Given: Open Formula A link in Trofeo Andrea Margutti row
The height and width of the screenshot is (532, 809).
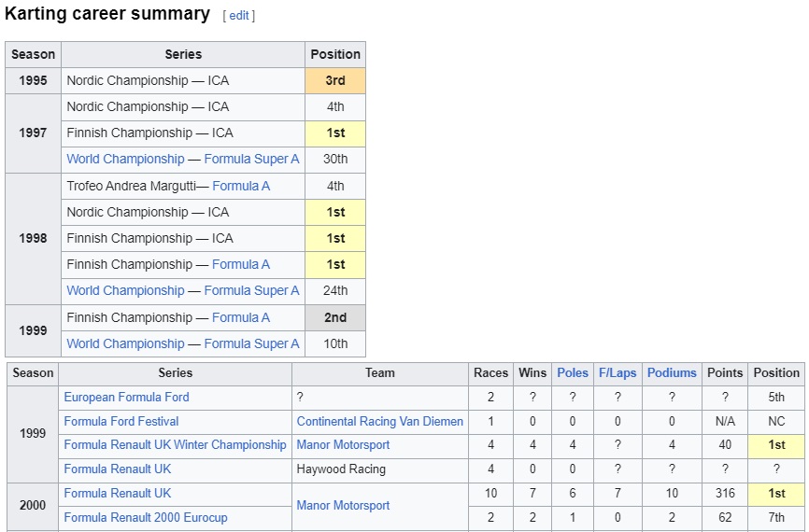Looking at the screenshot, I should [x=241, y=186].
